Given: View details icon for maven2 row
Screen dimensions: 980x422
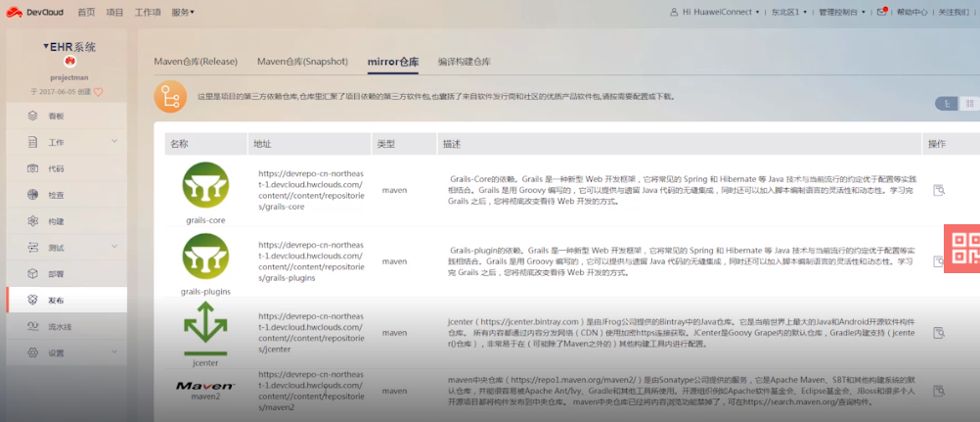Looking at the screenshot, I should coord(938,391).
